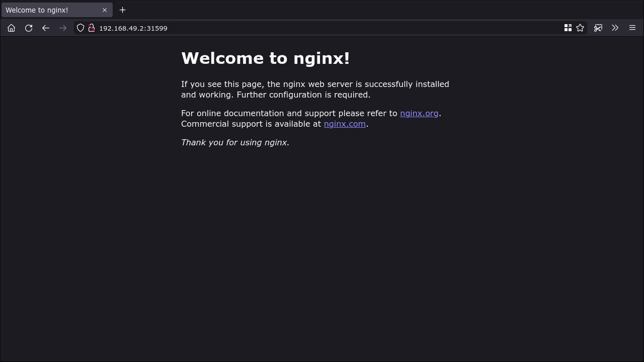Go forward one page in history

63,28
